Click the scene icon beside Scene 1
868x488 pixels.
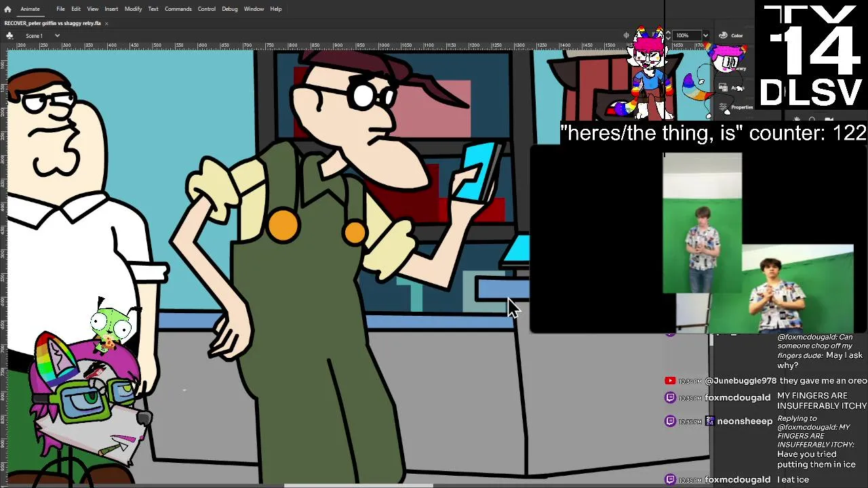point(10,35)
